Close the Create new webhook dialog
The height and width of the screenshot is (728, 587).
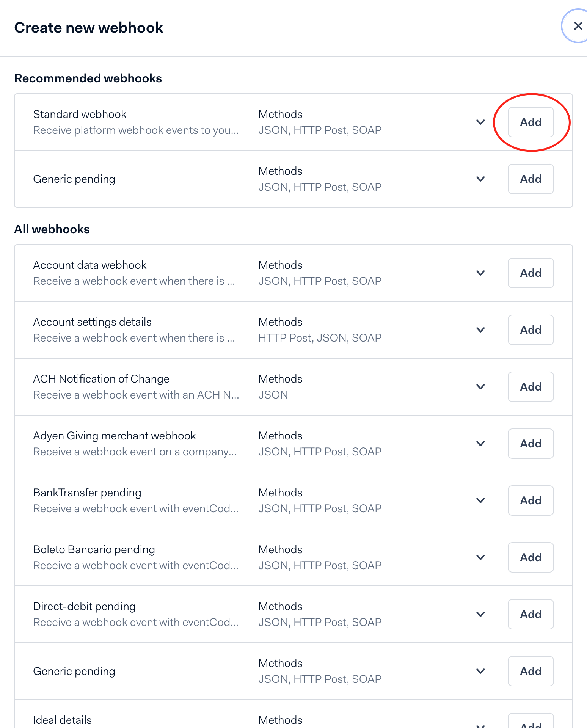point(578,26)
